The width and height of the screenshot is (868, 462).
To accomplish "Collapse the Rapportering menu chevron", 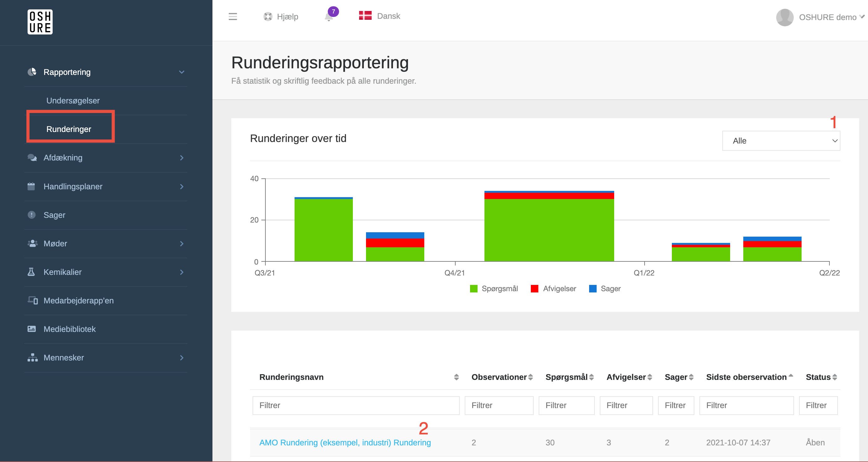I will click(x=182, y=72).
